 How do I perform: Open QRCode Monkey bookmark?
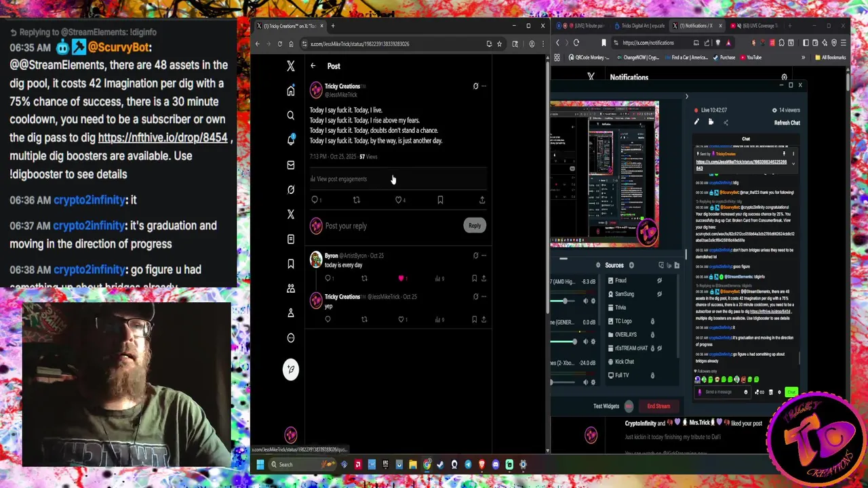(x=588, y=58)
